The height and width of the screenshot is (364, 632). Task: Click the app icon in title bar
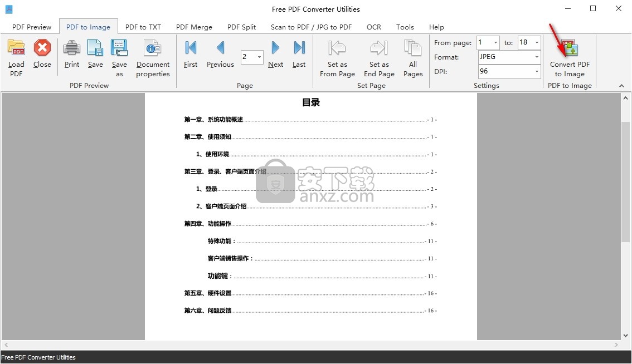point(9,9)
